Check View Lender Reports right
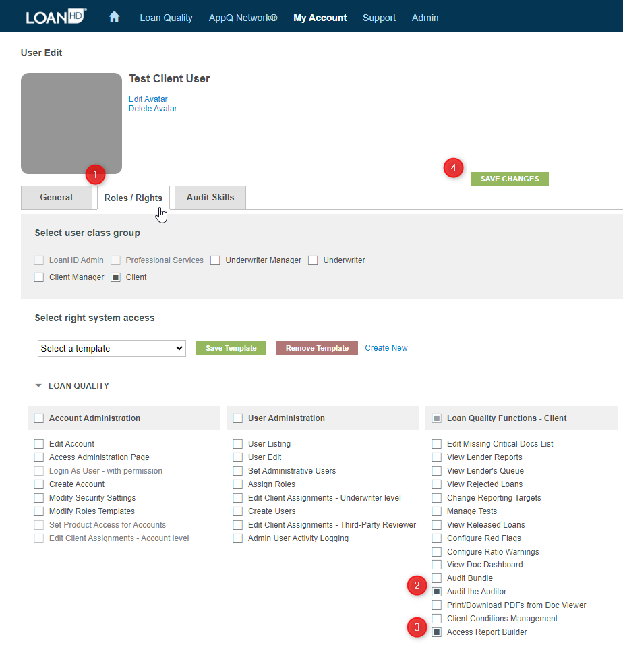623x672 pixels. (436, 457)
